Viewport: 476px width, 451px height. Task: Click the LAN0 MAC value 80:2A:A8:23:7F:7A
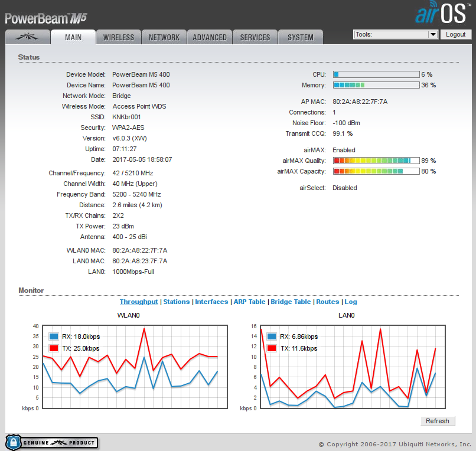tap(140, 261)
